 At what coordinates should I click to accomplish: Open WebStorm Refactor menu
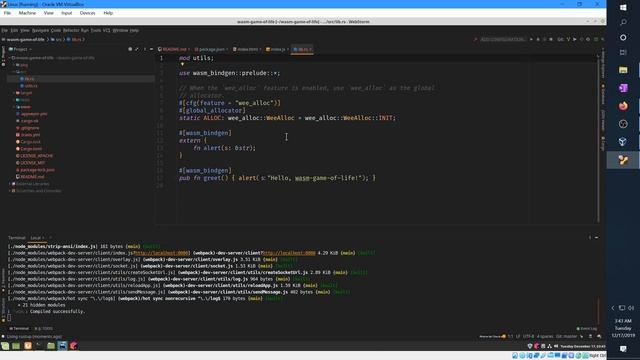[71, 31]
